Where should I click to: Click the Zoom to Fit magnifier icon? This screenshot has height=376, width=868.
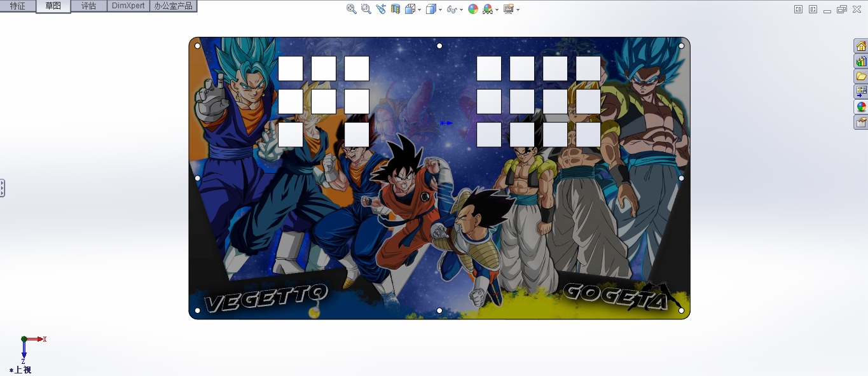coord(351,9)
